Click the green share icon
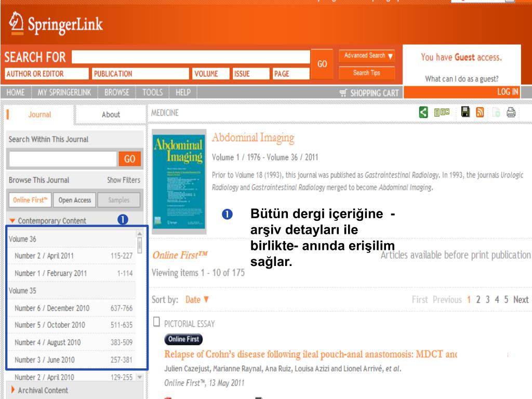Screen dimensions: 532x399 click(x=423, y=112)
